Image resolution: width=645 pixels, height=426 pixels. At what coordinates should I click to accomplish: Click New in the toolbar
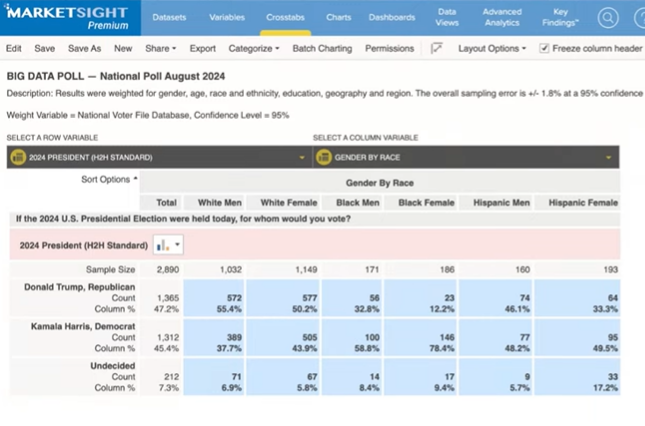click(123, 49)
